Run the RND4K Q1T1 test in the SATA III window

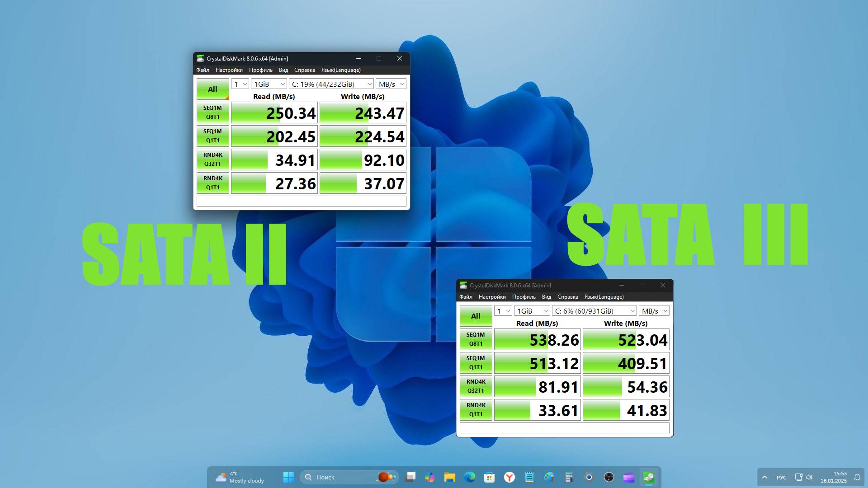[x=475, y=409]
